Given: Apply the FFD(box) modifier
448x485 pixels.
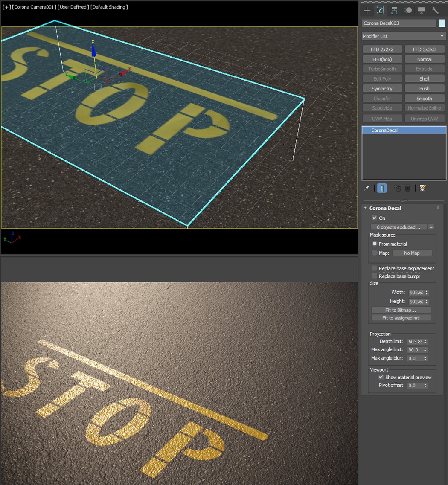Looking at the screenshot, I should [382, 59].
